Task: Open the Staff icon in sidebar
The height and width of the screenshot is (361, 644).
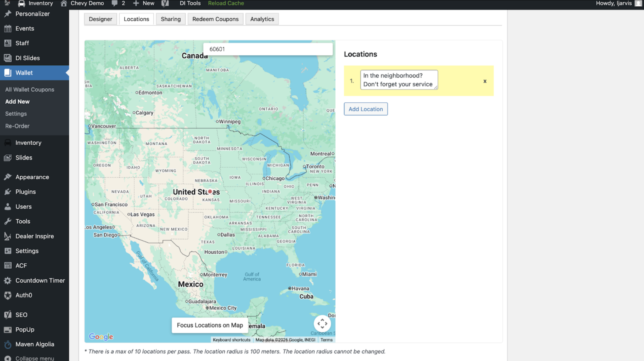Action: coord(8,43)
